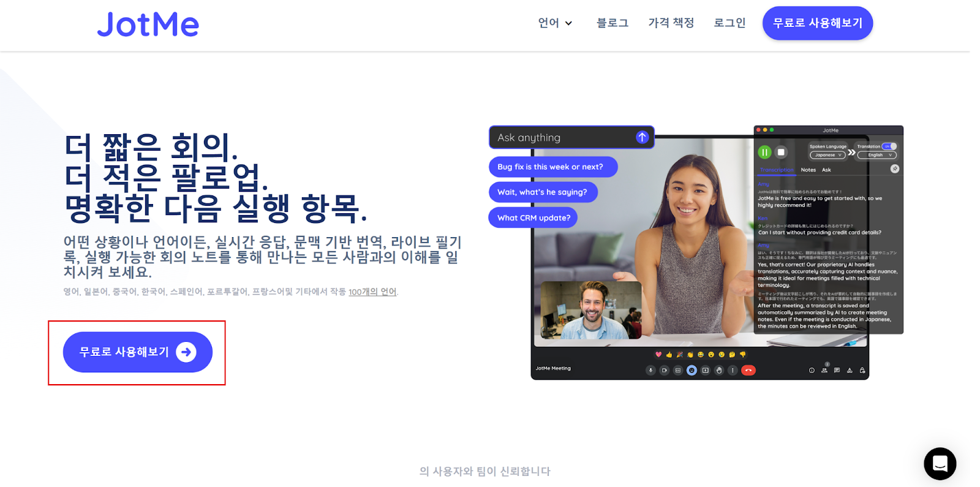Screen dimensions: 980x487
Task: Click '의 사용자와 팀이 신뢰합니다' text
Action: (485, 471)
